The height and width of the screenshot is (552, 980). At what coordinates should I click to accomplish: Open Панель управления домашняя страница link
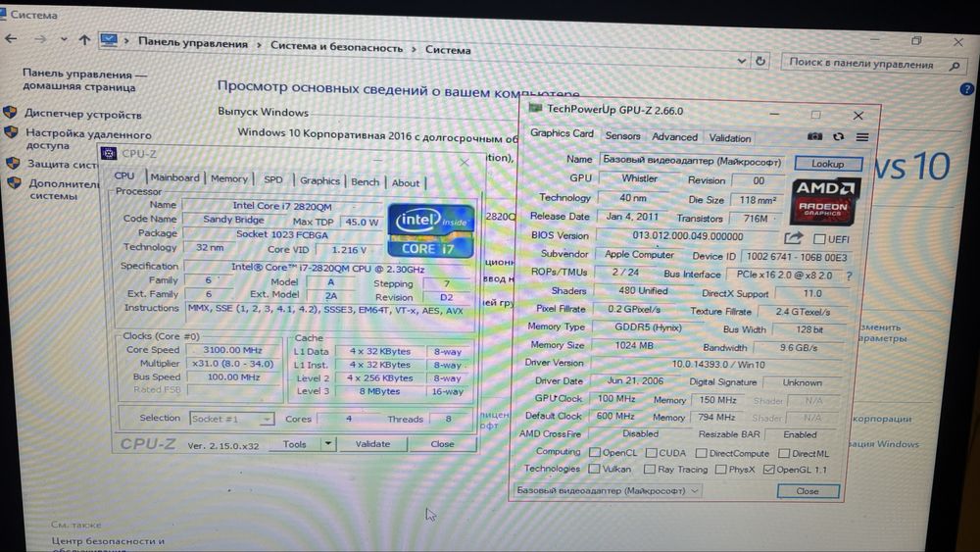pos(83,80)
